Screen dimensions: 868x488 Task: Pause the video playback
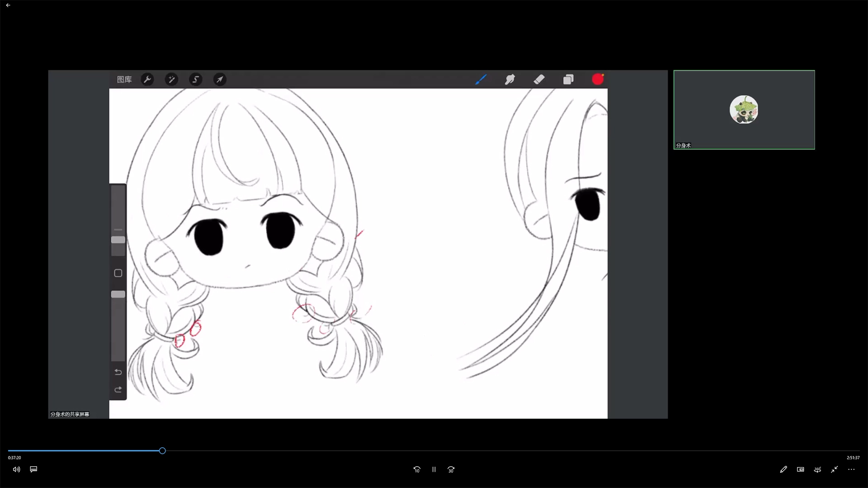click(x=434, y=469)
